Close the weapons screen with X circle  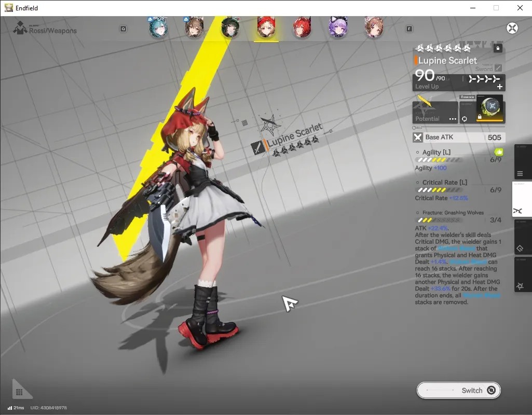512,28
